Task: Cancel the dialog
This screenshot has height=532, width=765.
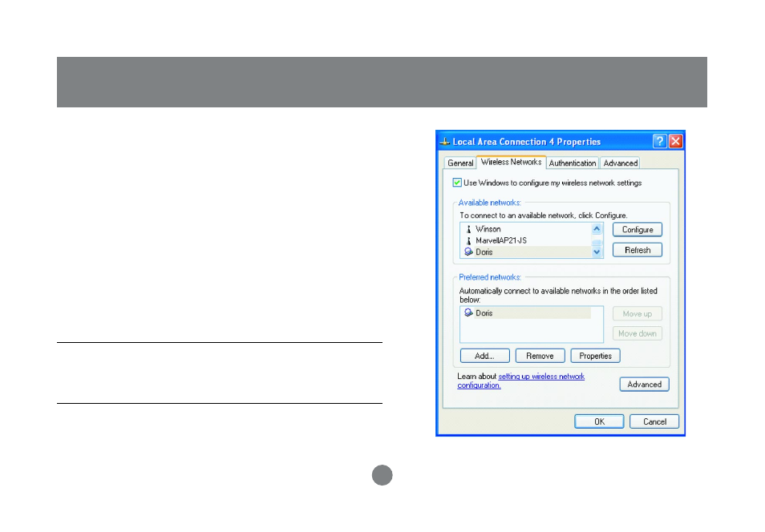Action: click(654, 421)
